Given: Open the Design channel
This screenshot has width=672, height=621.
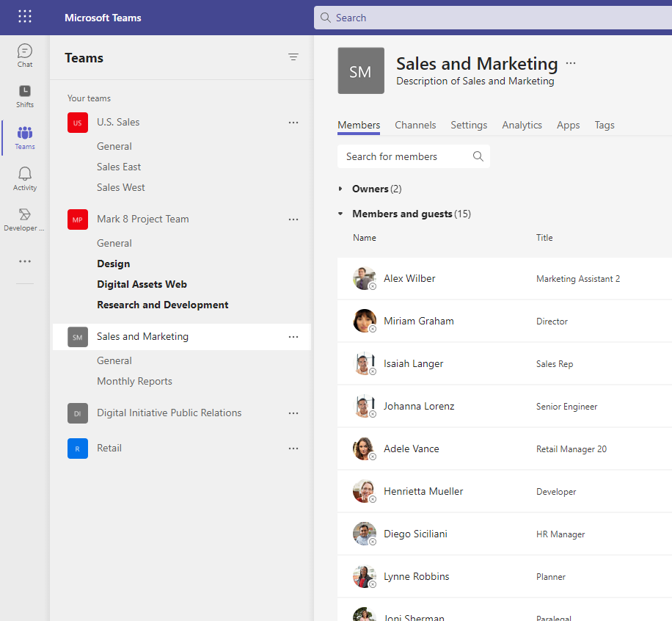Looking at the screenshot, I should tap(114, 264).
